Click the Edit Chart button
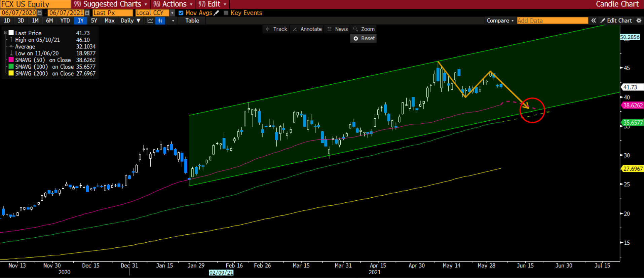Screen dimensions: 644x278 616,21
